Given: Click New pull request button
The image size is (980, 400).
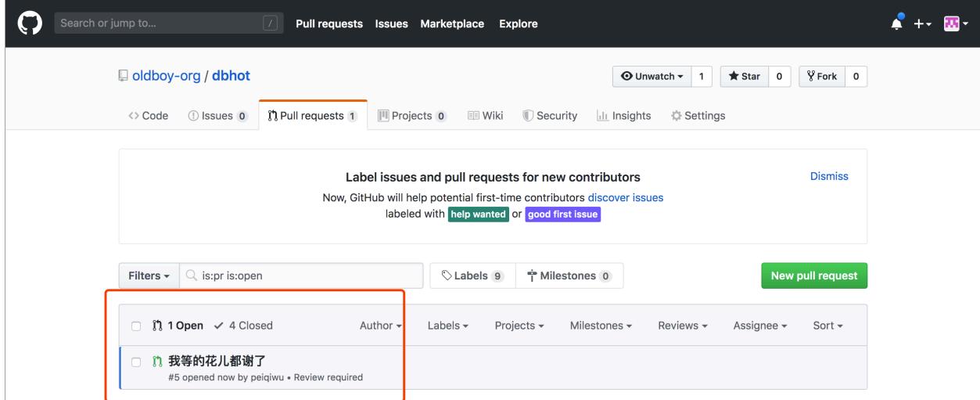Looking at the screenshot, I should [814, 276].
